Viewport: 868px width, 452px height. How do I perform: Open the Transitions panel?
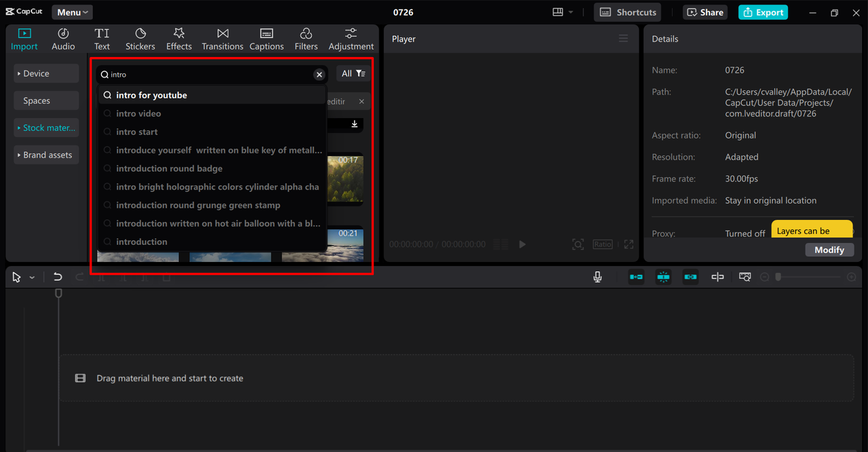point(222,39)
